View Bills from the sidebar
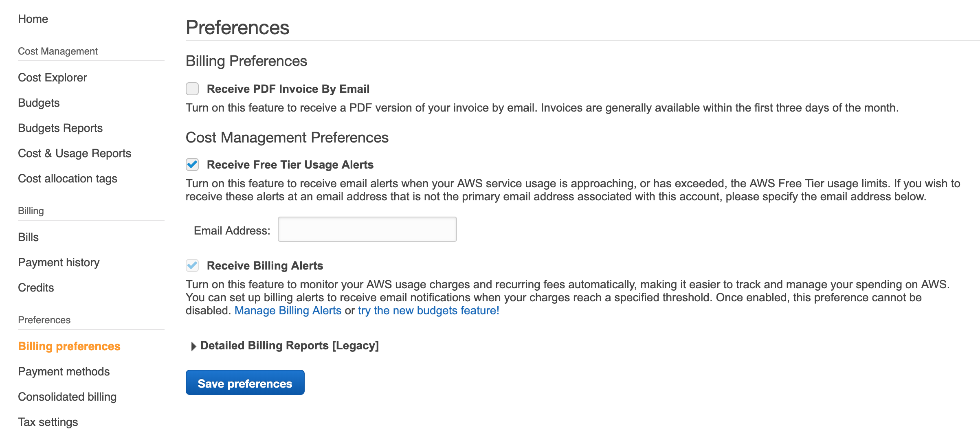980x443 pixels. [28, 237]
